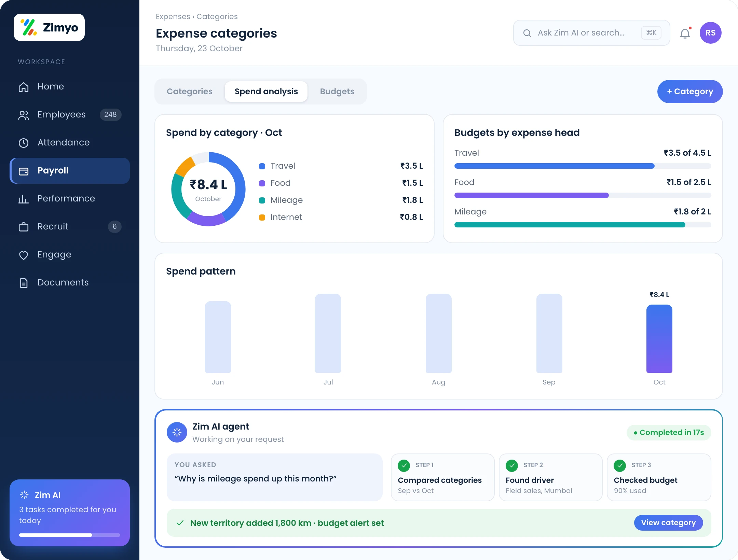Click the Expenses breadcrumb link
The width and height of the screenshot is (738, 560).
click(173, 16)
